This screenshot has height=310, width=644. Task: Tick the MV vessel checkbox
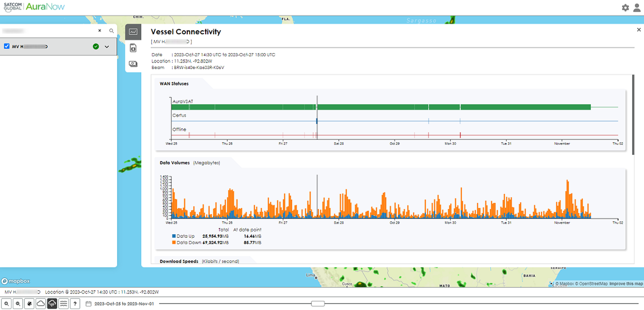[x=7, y=46]
